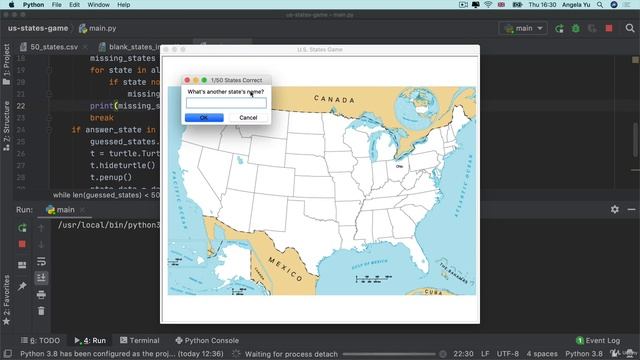The height and width of the screenshot is (360, 640).
Task: Open Run panel settings gear
Action: click(x=615, y=209)
